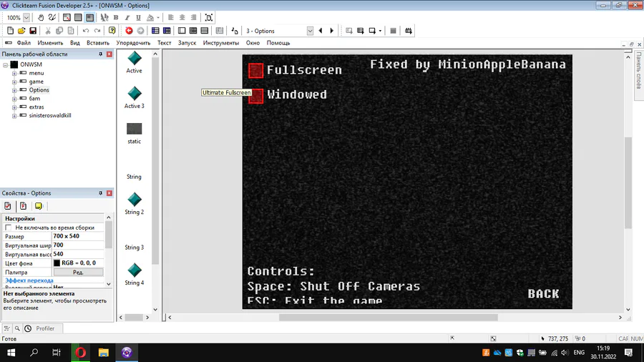
Task: Open the Файл menu
Action: (x=24, y=43)
